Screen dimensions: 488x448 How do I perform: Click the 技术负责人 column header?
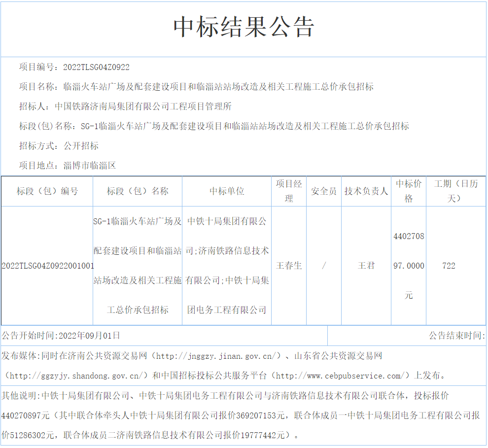366,191
